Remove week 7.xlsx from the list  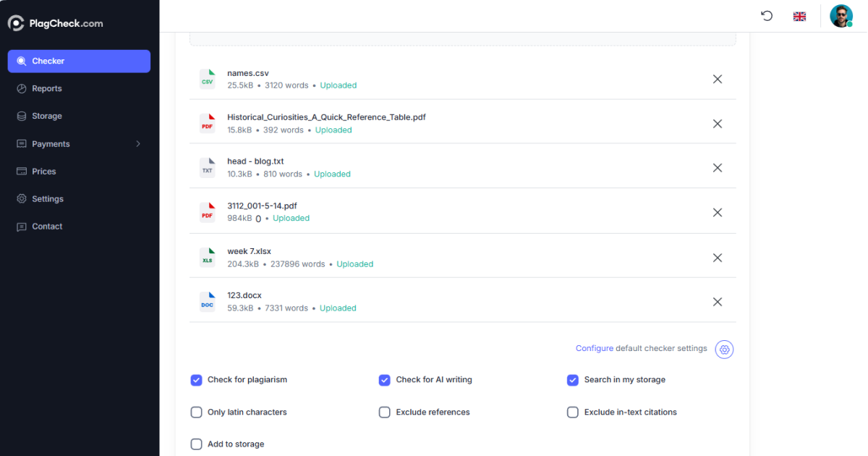pyautogui.click(x=717, y=258)
